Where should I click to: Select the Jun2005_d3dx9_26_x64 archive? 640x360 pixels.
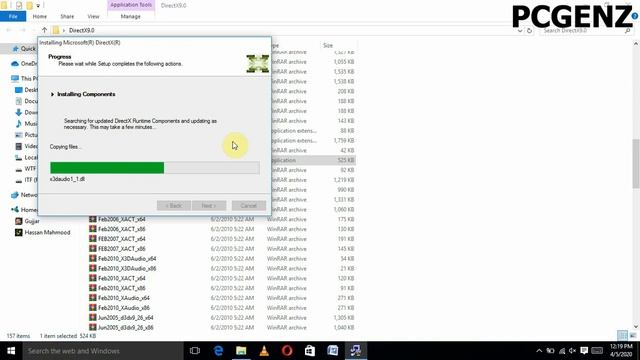pos(126,318)
